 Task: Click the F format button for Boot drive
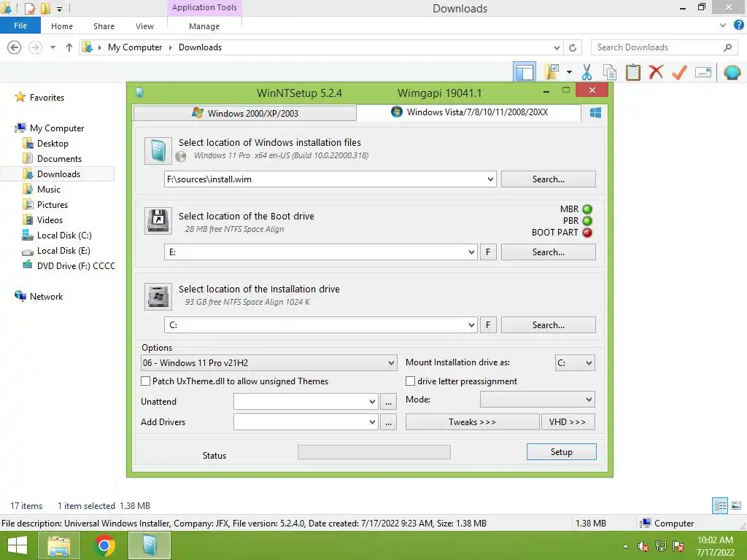pyautogui.click(x=488, y=252)
